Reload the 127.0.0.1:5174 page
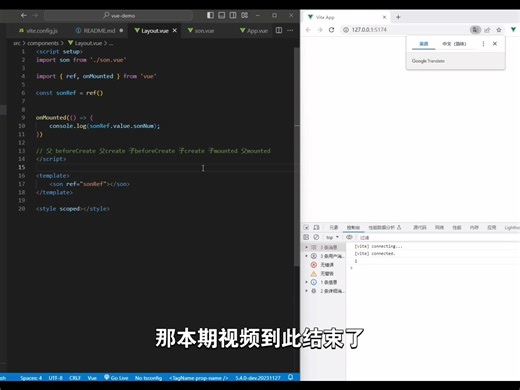Image resolution: width=520 pixels, height=390 pixels. (331, 30)
